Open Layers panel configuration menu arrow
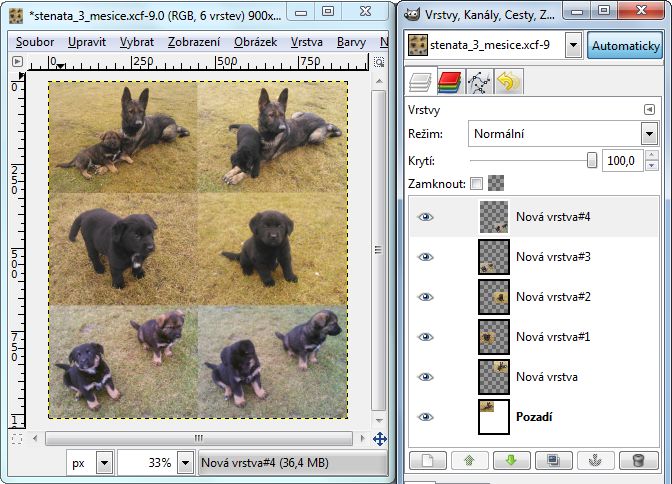The height and width of the screenshot is (484, 672). click(x=649, y=110)
